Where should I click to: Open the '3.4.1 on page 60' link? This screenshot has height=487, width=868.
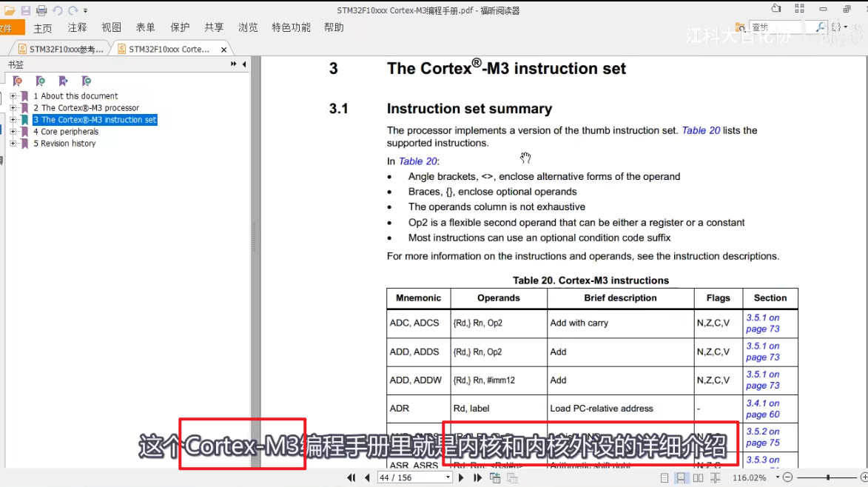763,409
